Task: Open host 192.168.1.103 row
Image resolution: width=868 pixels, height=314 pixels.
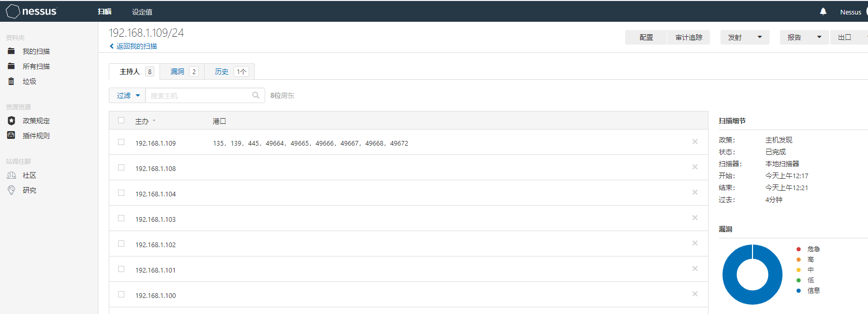Action: pos(408,218)
